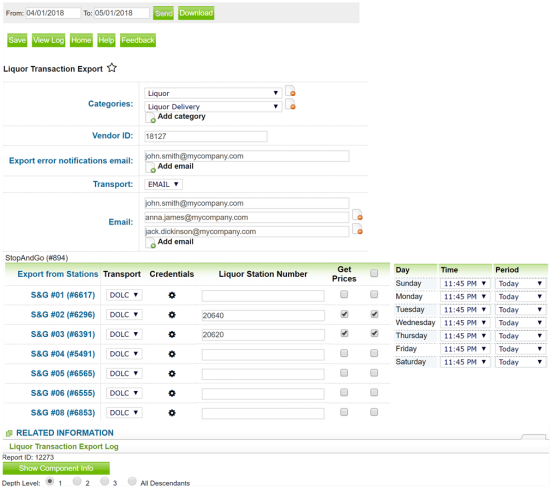Open credentials gear for S&G #04 (#5491)
Viewport: 550px width, 494px height.
[x=172, y=354]
